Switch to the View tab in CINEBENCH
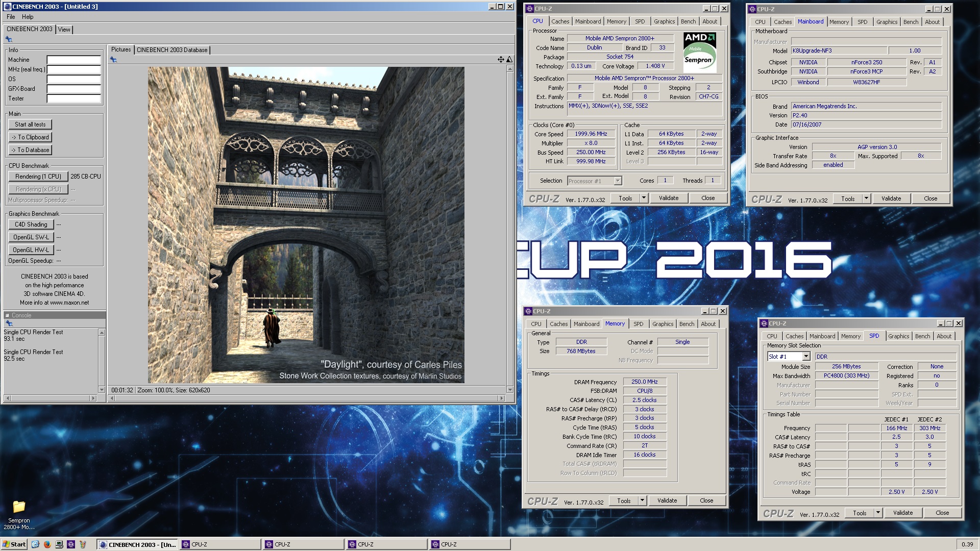The width and height of the screenshot is (980, 551). click(64, 30)
